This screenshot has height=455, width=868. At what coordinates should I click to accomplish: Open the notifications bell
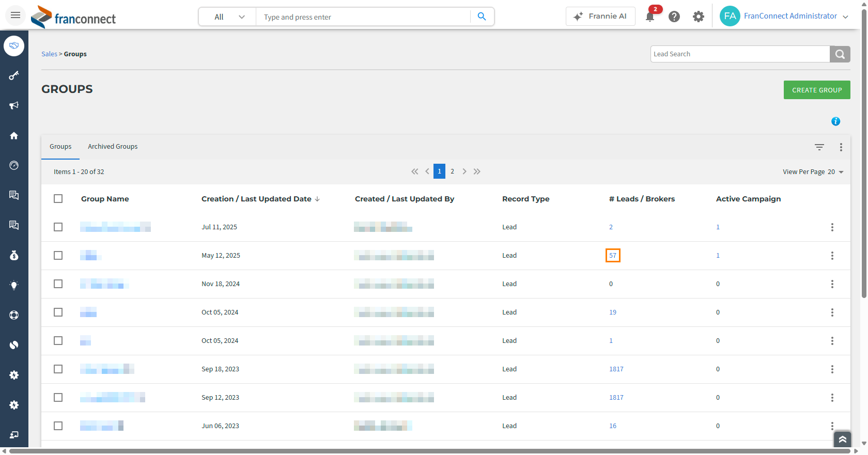650,17
